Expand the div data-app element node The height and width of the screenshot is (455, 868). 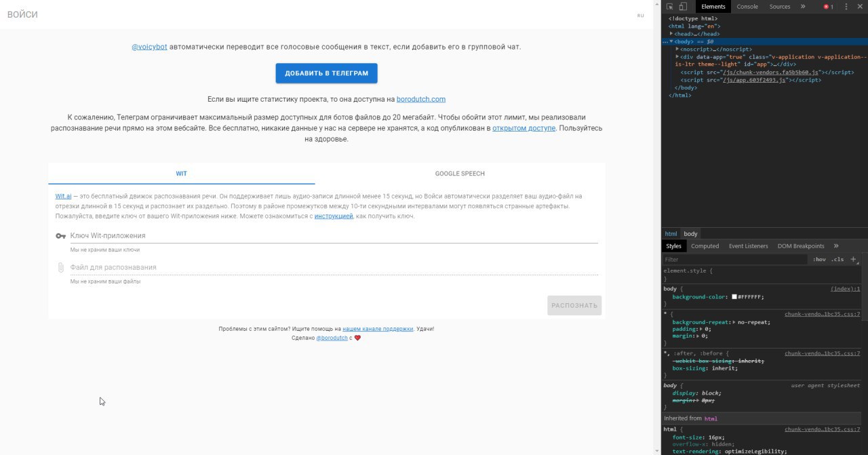point(677,57)
